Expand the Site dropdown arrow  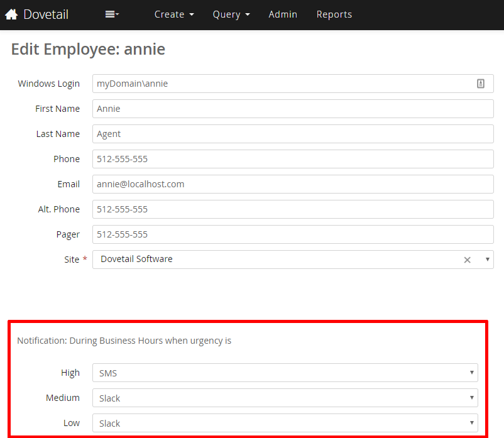point(487,260)
